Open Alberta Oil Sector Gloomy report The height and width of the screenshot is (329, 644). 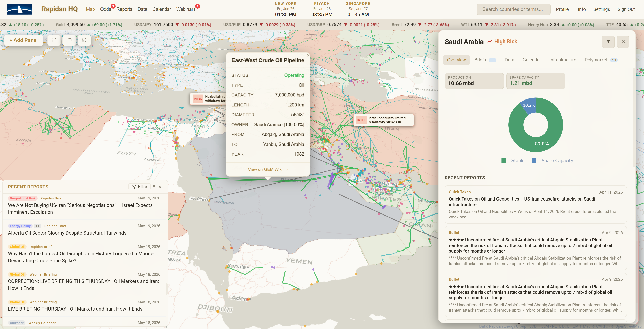(84, 230)
